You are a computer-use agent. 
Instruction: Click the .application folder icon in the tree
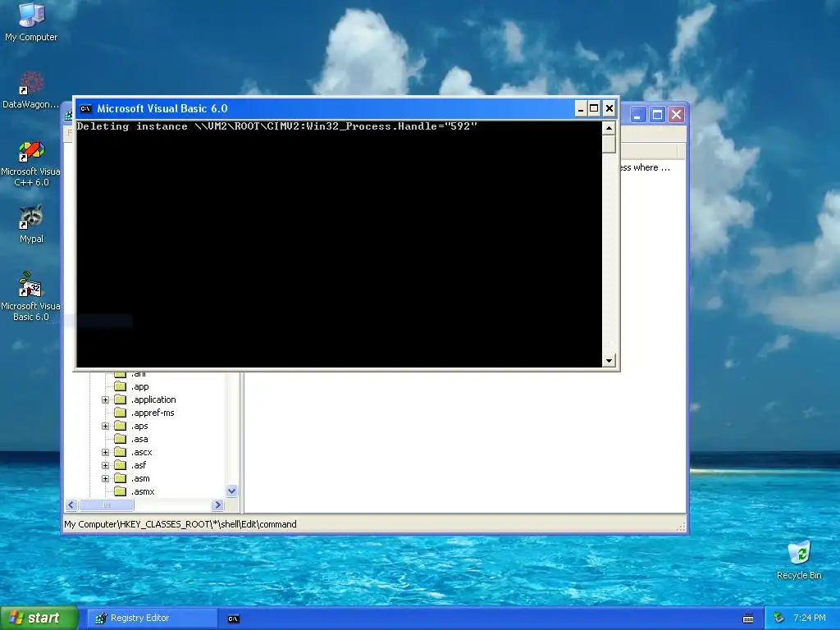tap(121, 400)
